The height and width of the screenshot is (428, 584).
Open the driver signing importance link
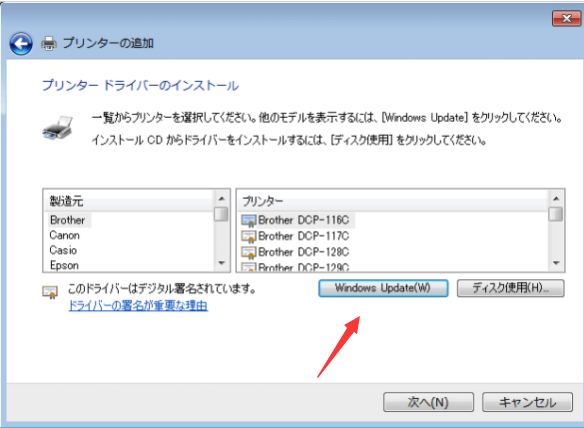(x=138, y=306)
